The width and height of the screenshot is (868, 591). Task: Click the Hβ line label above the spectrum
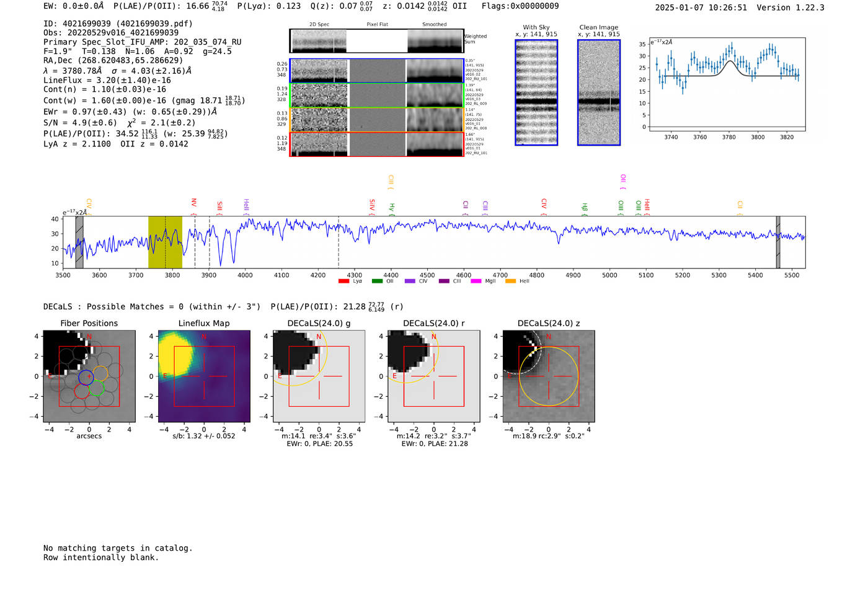click(585, 208)
